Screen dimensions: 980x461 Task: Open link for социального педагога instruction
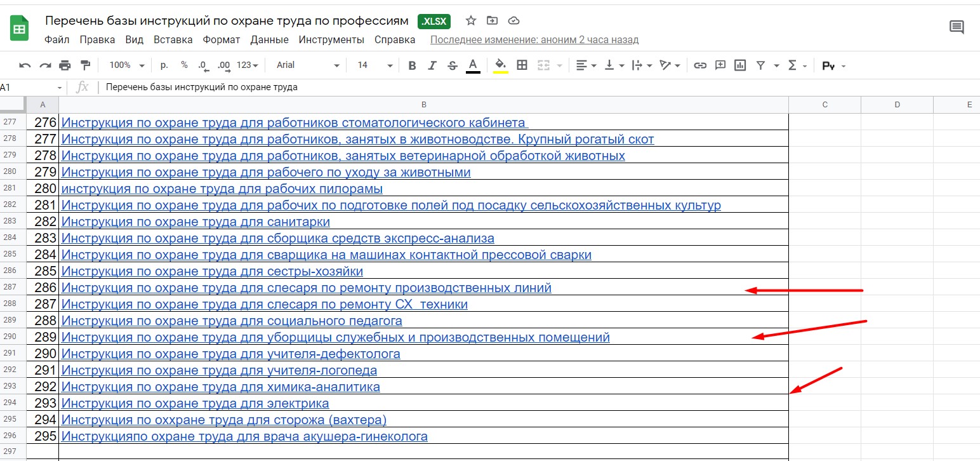[232, 321]
